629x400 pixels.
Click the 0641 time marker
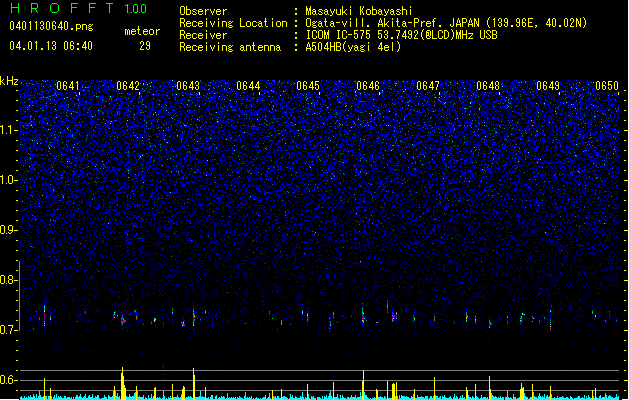pyautogui.click(x=68, y=86)
